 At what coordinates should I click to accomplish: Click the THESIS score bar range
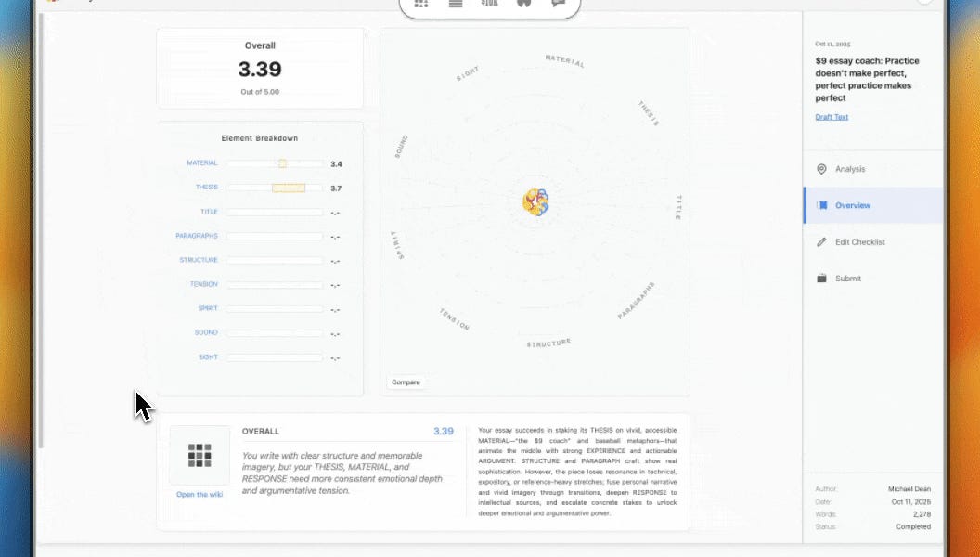tap(289, 188)
